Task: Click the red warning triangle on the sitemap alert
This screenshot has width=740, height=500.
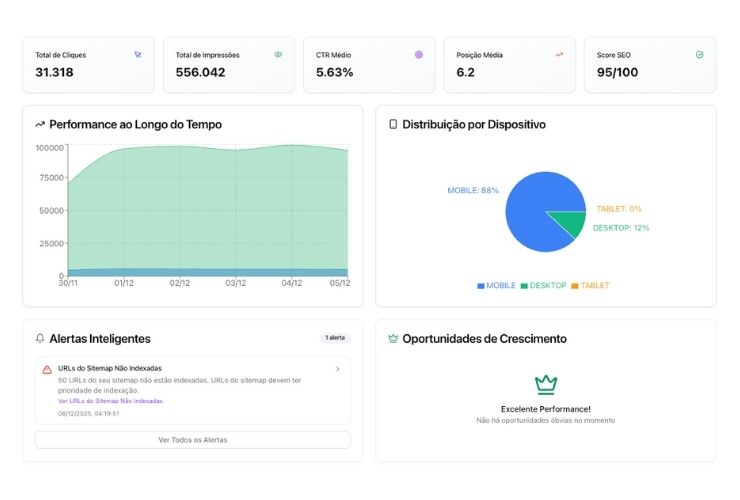Action: 47,369
